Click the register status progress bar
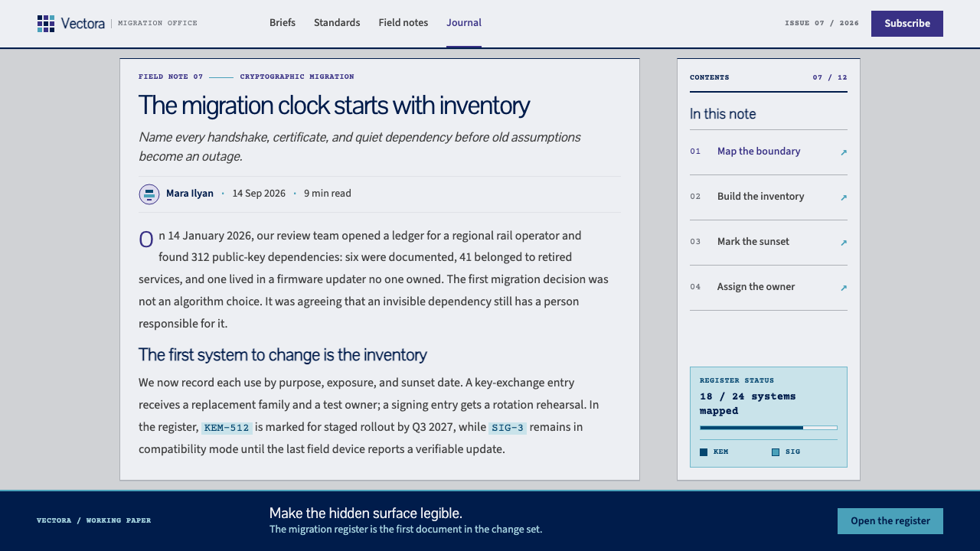Viewport: 980px width, 551px height. [769, 428]
